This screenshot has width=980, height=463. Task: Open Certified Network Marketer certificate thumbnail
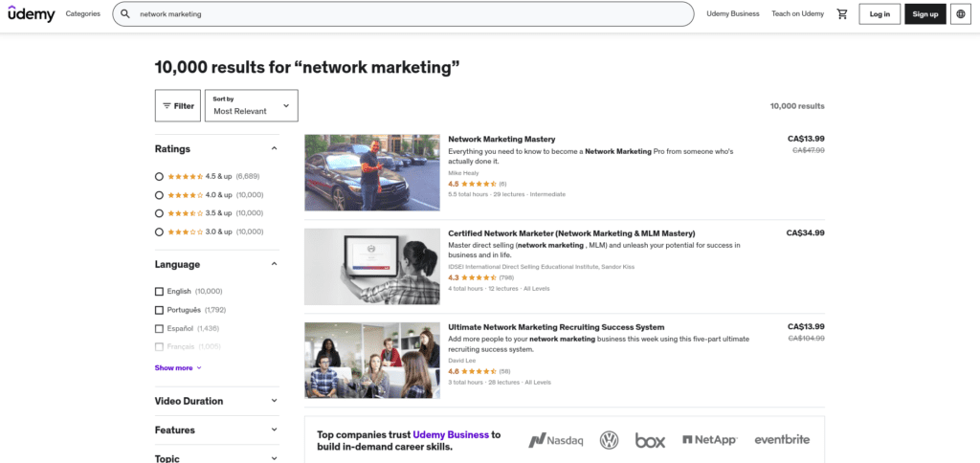click(372, 266)
